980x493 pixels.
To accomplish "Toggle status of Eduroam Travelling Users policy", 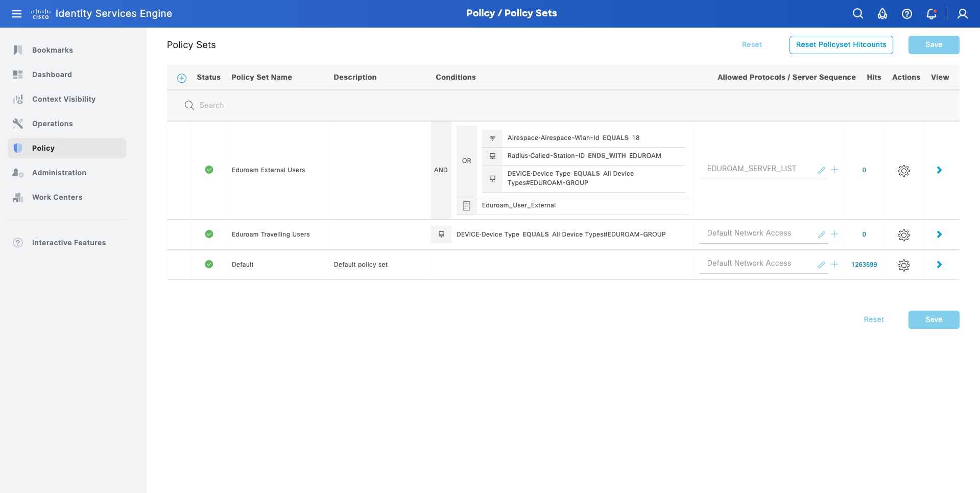I will click(x=209, y=234).
